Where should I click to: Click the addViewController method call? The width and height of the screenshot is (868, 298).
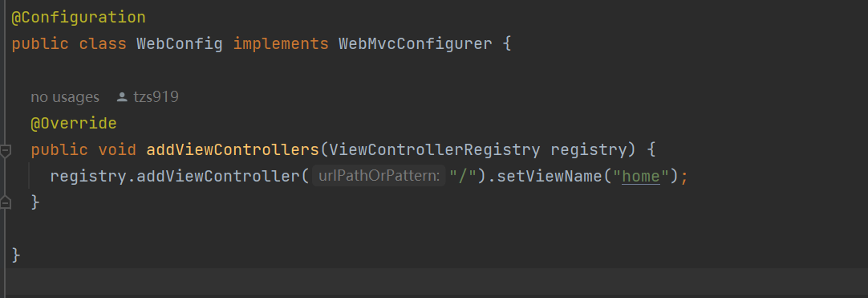coord(218,177)
